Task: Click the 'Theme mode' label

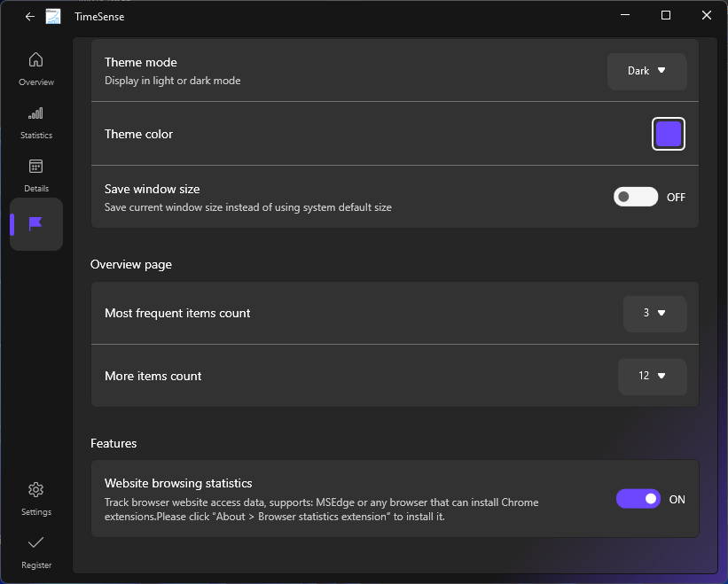Action: coord(141,62)
